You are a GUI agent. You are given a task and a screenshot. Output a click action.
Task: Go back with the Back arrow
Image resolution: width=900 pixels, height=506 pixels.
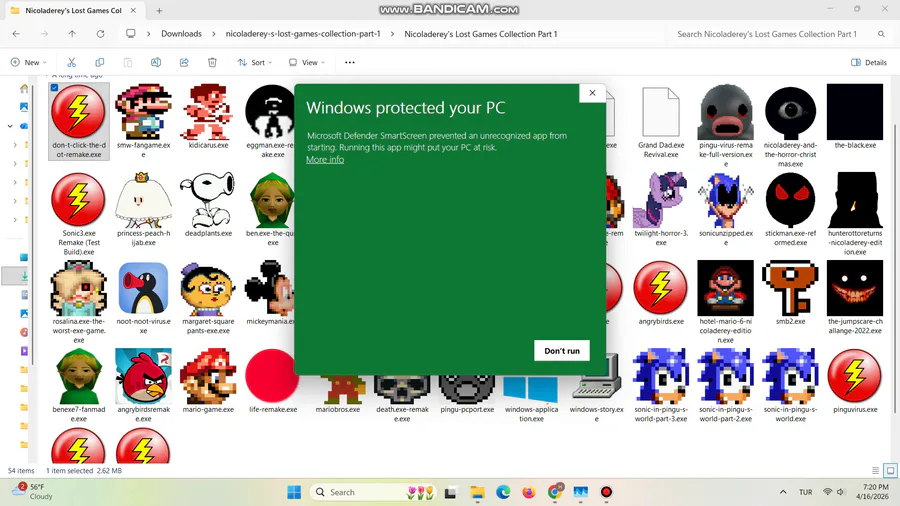(x=16, y=34)
